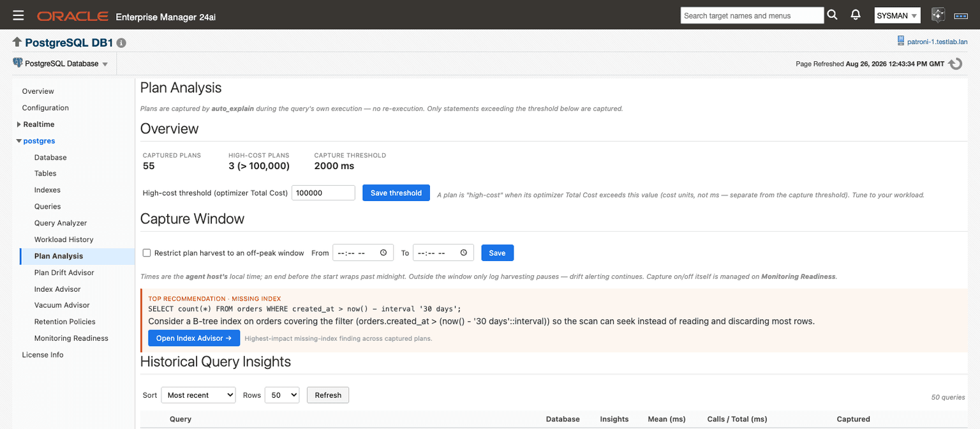Click the host icon beside patroni-1.testlab.lan
The image size is (980, 429).
(x=901, y=42)
